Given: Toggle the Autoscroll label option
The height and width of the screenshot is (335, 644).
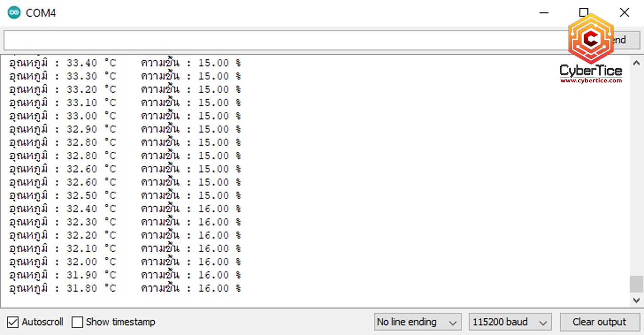Looking at the screenshot, I should (43, 322).
